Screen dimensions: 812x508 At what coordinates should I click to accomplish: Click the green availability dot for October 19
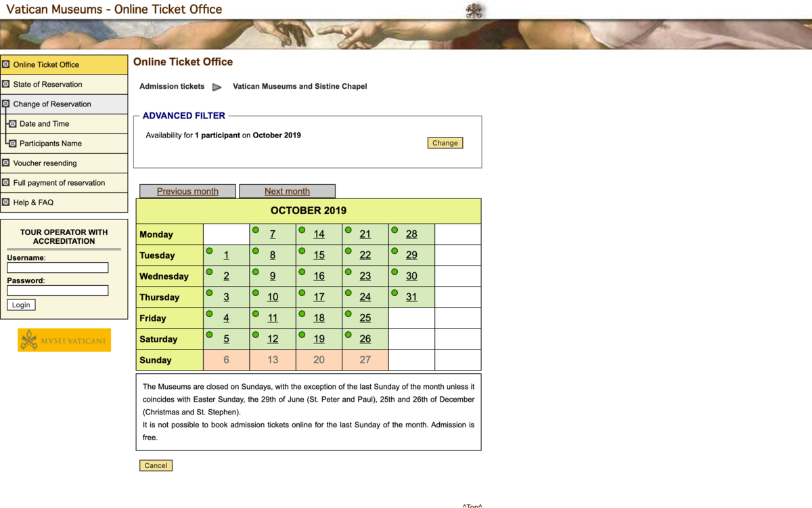pos(302,335)
